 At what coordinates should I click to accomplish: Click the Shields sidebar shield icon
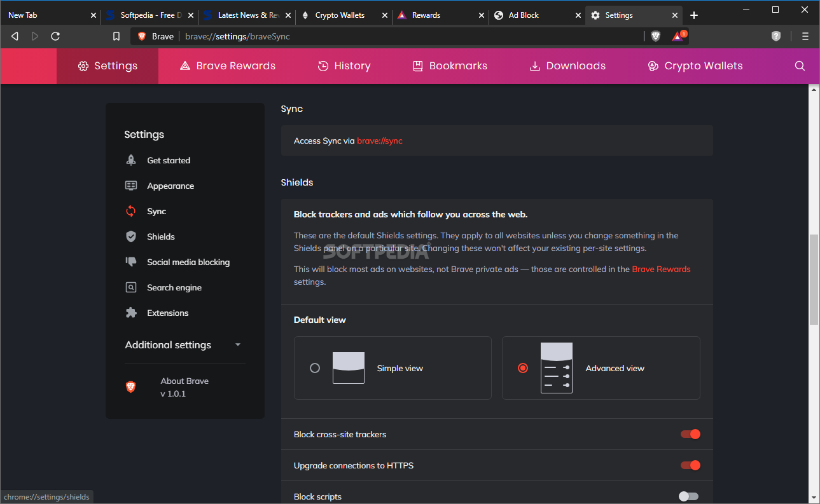tap(131, 236)
